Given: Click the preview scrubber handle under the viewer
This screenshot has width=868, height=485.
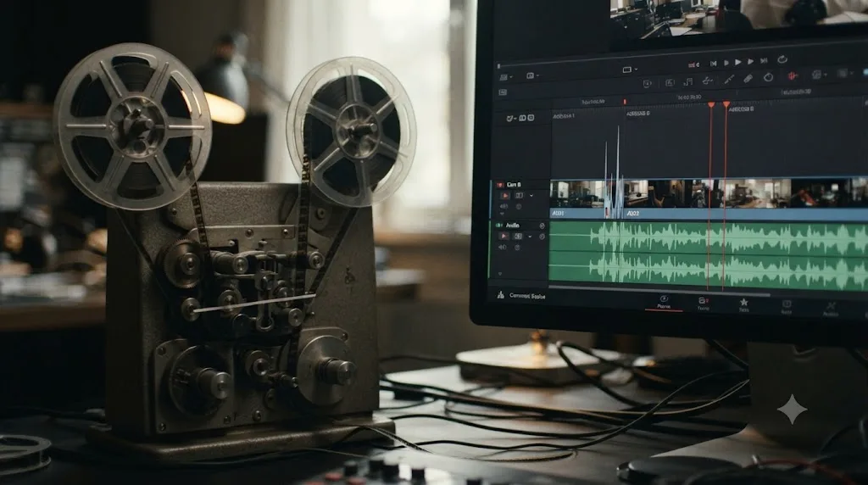Looking at the screenshot, I should point(498,67).
